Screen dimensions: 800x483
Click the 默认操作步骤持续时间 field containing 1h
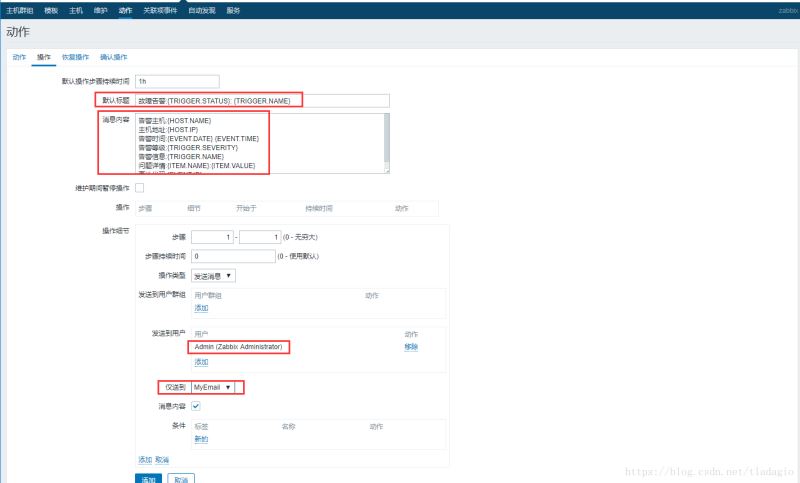[177, 81]
